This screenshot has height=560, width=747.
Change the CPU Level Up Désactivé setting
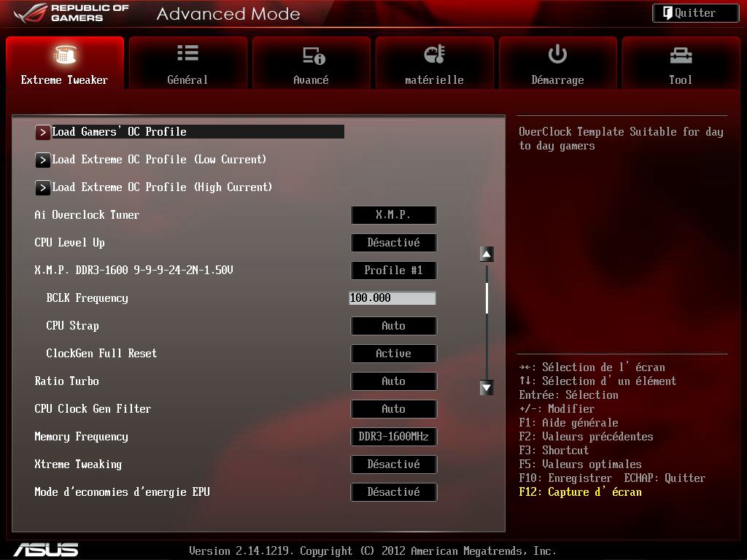393,242
